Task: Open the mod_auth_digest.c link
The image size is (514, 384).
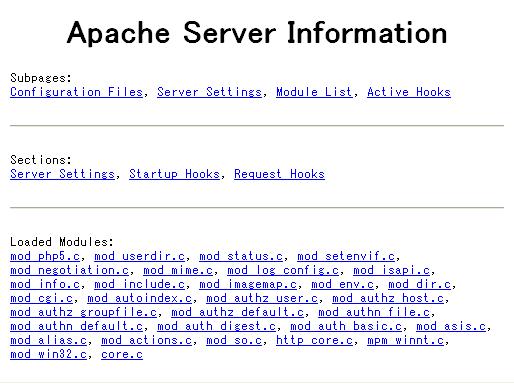Action: click(x=216, y=326)
